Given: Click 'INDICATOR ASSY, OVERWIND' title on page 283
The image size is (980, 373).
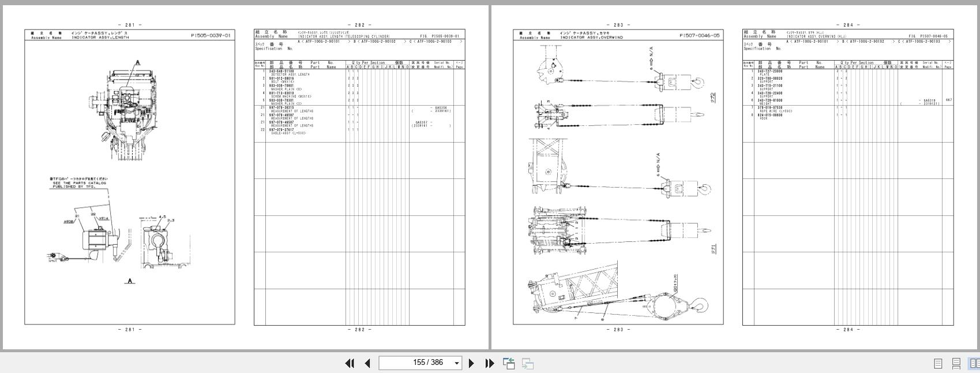Looking at the screenshot, I should [x=591, y=38].
